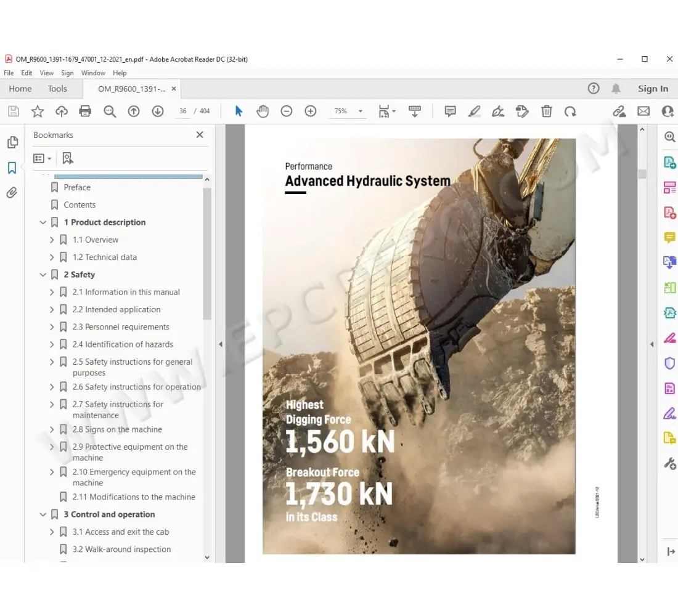Go to next page arrow
Image resolution: width=678 pixels, height=616 pixels.
click(158, 111)
